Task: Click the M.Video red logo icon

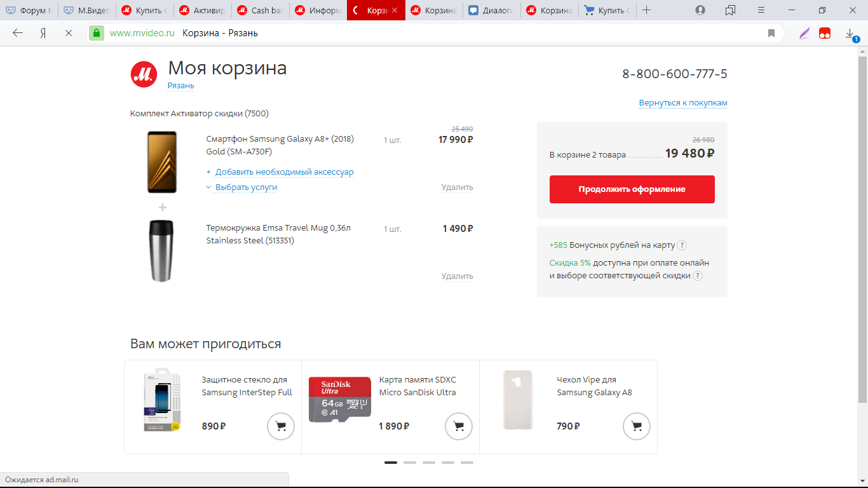Action: click(144, 74)
